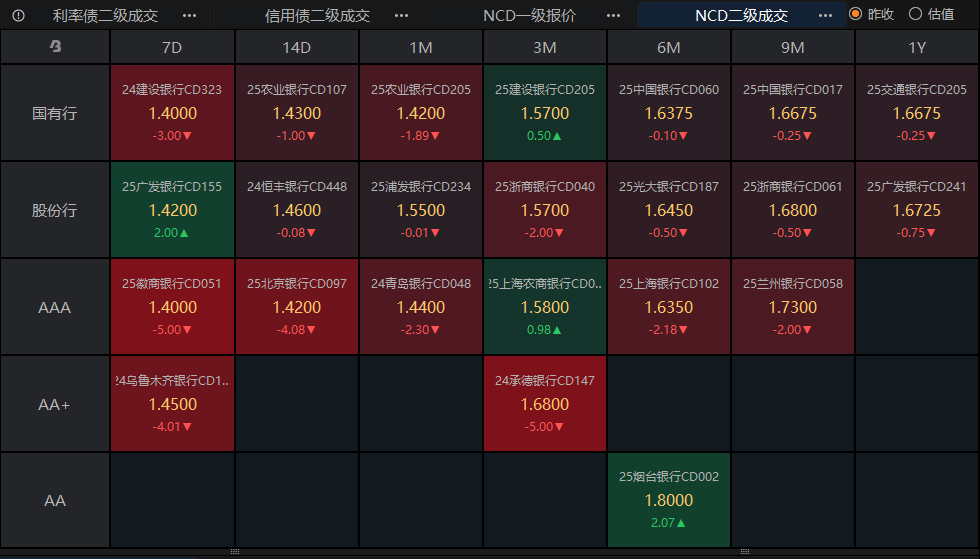Select the 昨收 radio button
Viewport: 980px width, 559px height.
pos(856,14)
